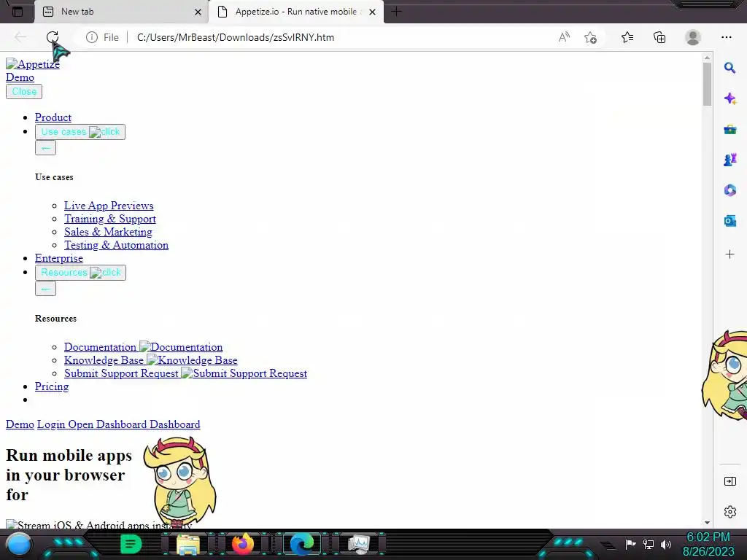This screenshot has height=560, width=747.
Task: Open the sidebar Tools briefcase icon
Action: pos(729,129)
